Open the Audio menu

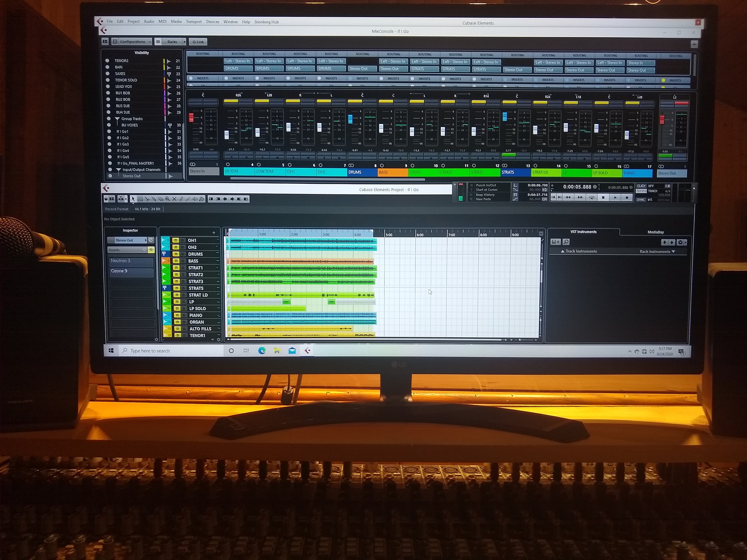click(x=149, y=22)
